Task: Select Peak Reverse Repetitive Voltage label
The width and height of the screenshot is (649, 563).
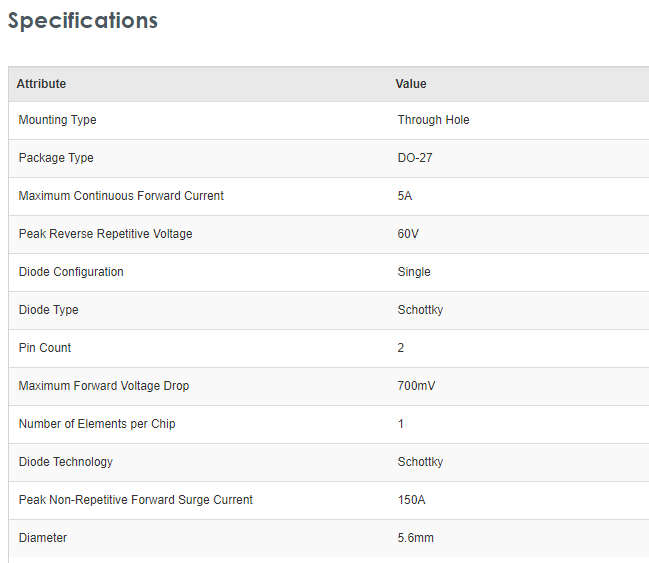Action: (x=106, y=234)
